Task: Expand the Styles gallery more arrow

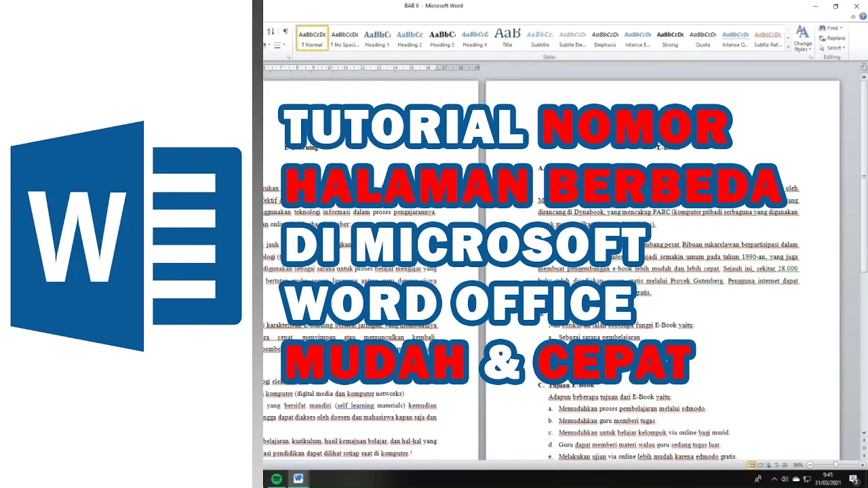Action: [x=787, y=47]
